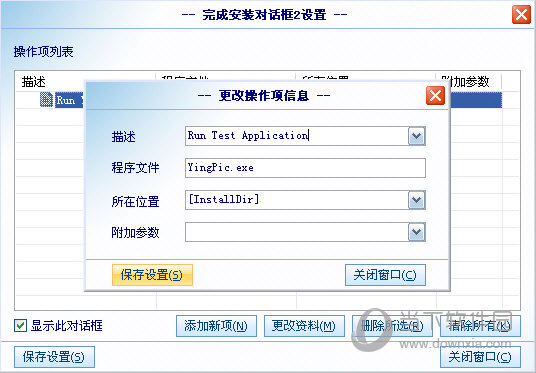Click the 描述 column header in the list
Screen dimensions: 536x373
pos(85,81)
